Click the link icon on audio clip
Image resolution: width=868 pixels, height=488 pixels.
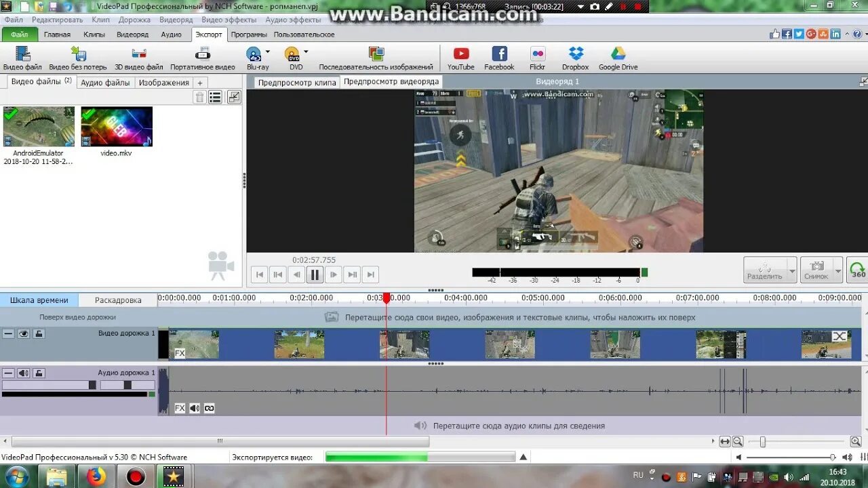coord(209,408)
